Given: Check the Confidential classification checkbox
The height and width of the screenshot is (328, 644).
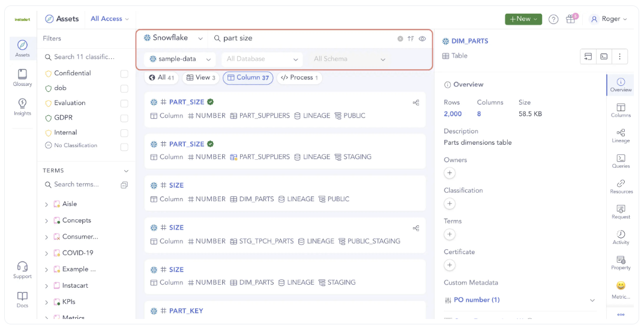Looking at the screenshot, I should (124, 74).
